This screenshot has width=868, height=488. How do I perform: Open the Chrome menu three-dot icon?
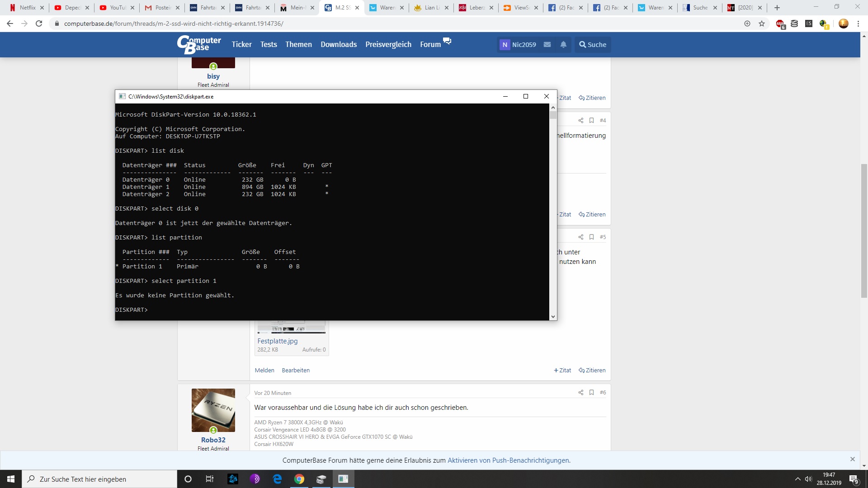(858, 23)
